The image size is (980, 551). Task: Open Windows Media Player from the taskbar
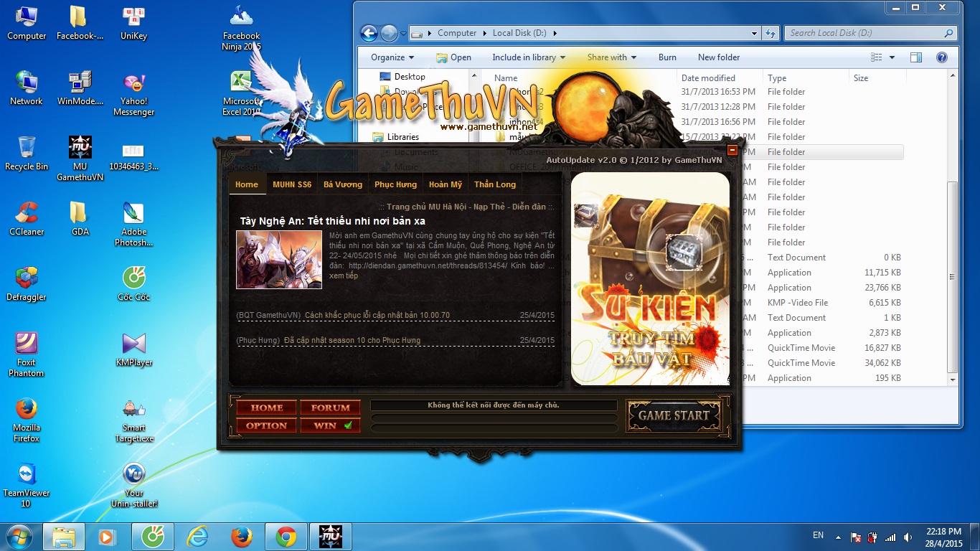[x=108, y=537]
